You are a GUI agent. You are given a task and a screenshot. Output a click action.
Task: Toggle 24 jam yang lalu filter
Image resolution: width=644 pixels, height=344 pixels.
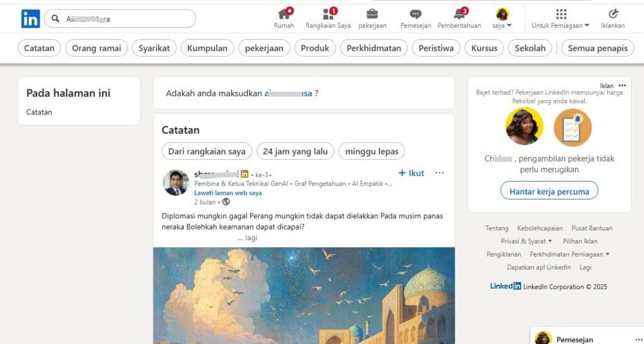[x=296, y=152]
